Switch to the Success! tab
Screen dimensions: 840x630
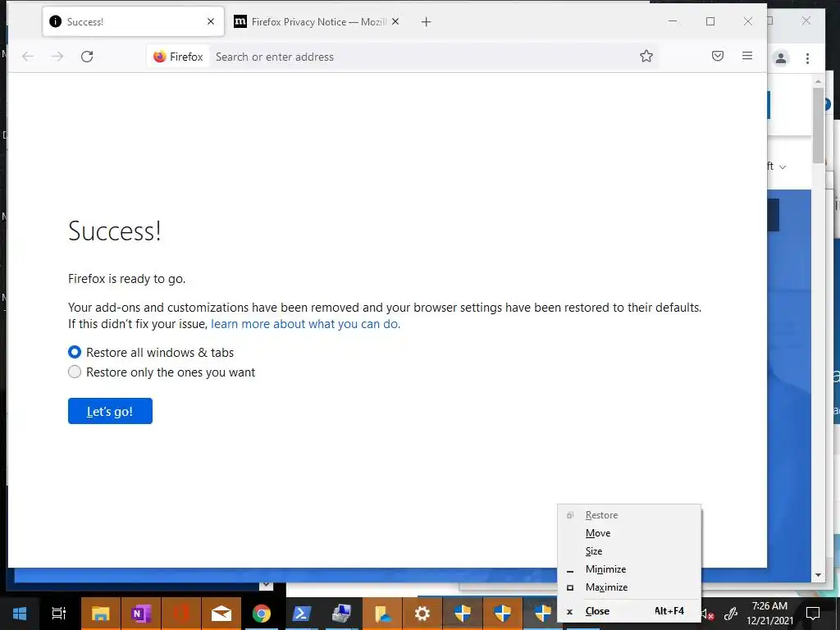tap(133, 21)
